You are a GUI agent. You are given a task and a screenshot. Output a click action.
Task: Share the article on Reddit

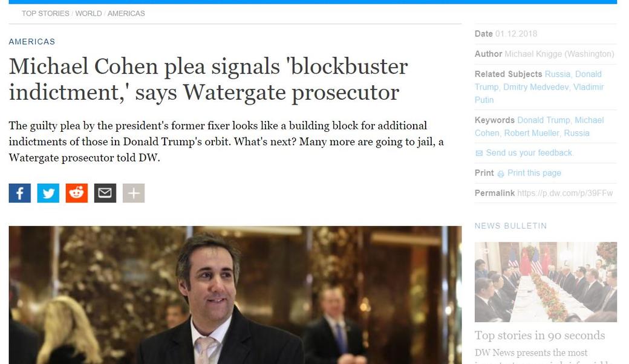pyautogui.click(x=77, y=193)
